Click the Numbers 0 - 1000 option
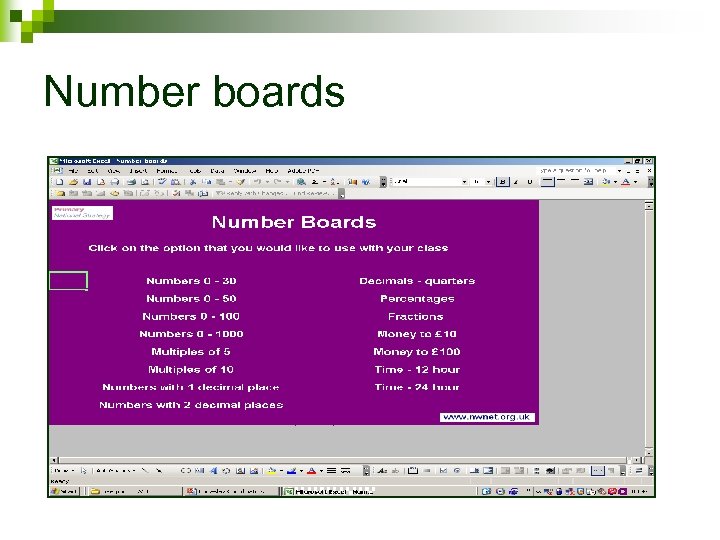 tap(191, 334)
